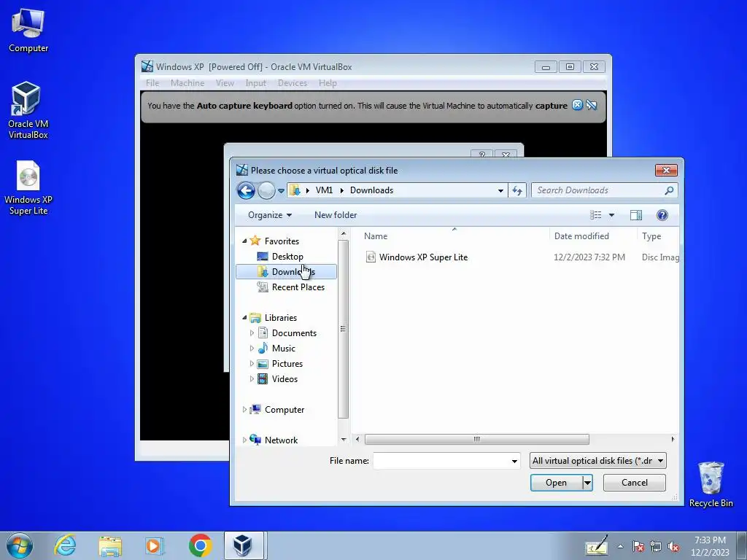Viewport: 747px width, 560px height.
Task: Click the do-not-show-again notification icon
Action: click(592, 105)
